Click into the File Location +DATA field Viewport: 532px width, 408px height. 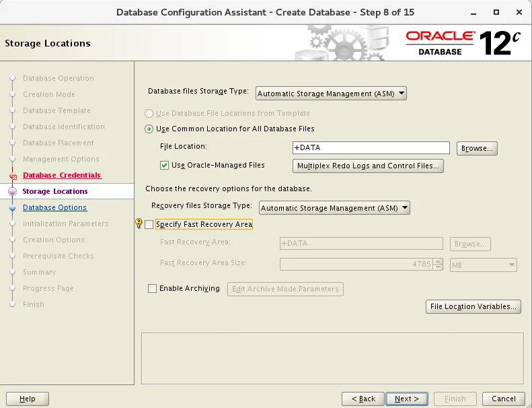coord(371,147)
